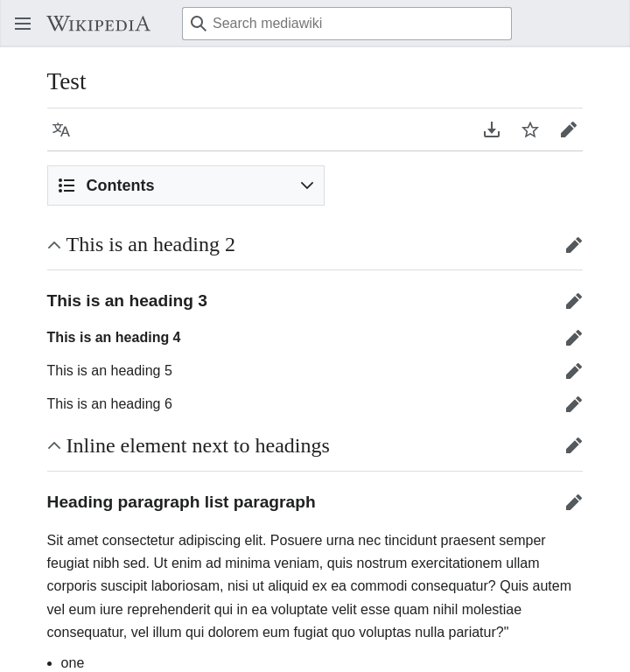Edit the page using top pencil icon
The height and width of the screenshot is (672, 630).
(x=569, y=129)
